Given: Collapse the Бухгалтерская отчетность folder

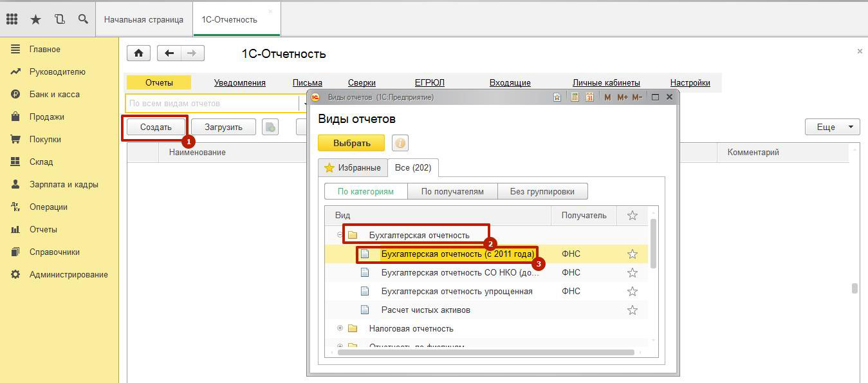Looking at the screenshot, I should pos(340,236).
